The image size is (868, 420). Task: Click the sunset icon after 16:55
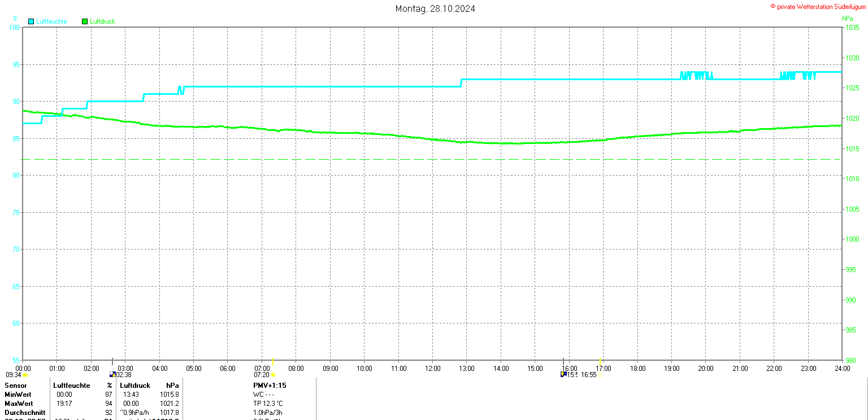pos(600,375)
